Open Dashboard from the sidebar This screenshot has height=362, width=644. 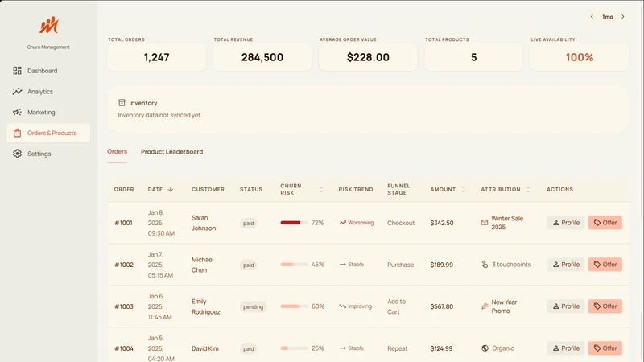tap(48, 71)
